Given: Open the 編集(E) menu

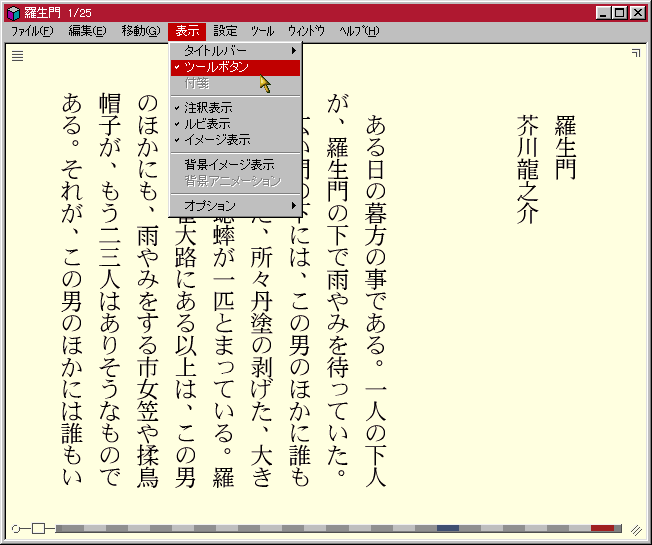Looking at the screenshot, I should pos(87,31).
